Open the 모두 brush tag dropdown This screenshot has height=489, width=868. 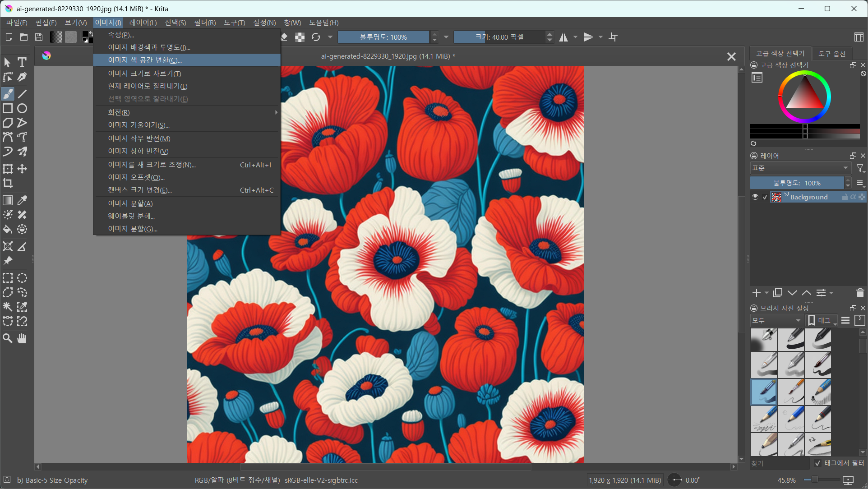tap(776, 320)
